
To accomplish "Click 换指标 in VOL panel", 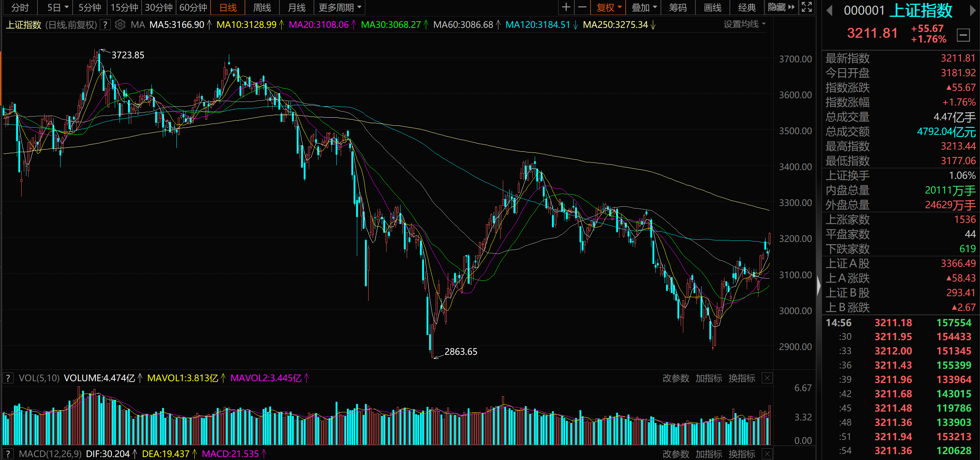I will pyautogui.click(x=742, y=378).
